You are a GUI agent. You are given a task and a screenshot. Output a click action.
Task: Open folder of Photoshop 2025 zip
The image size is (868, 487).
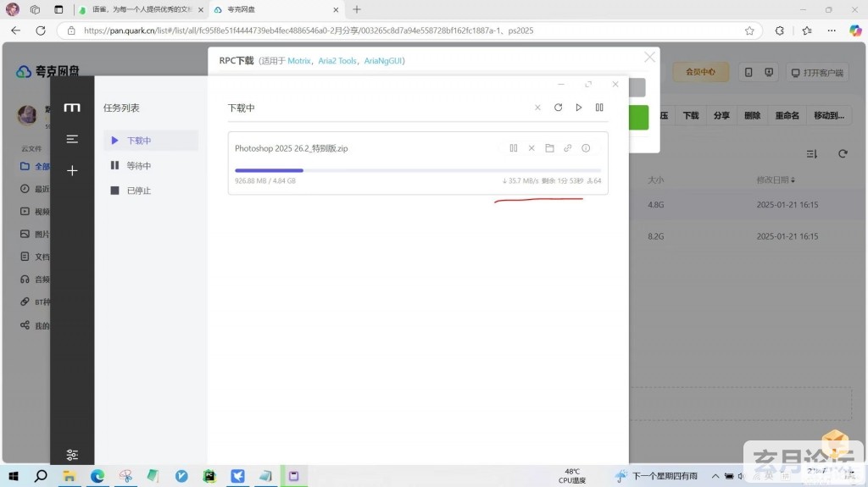[549, 147]
